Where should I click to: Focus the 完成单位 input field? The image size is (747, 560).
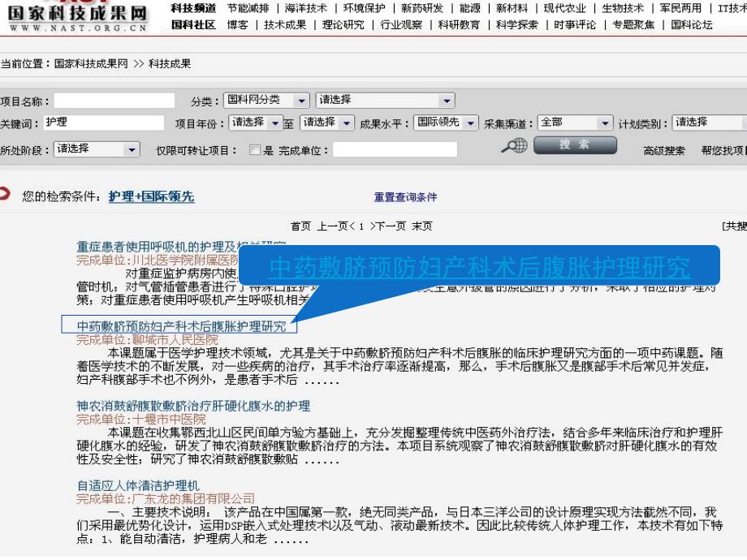(395, 149)
